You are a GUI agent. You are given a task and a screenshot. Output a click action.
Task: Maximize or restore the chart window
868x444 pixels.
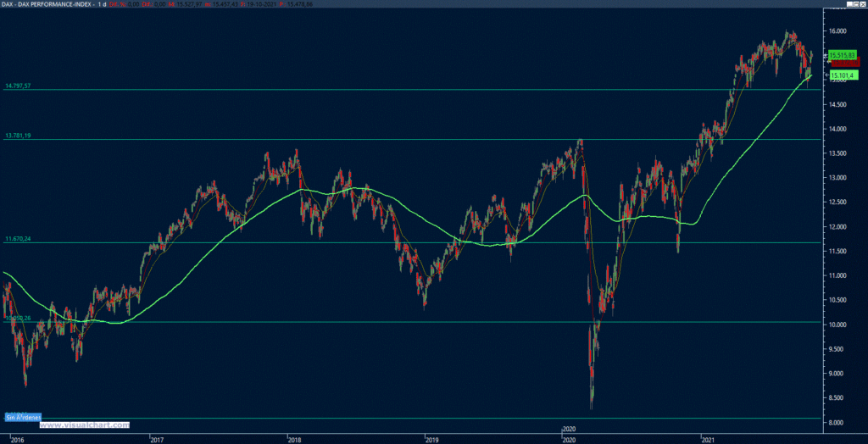click(x=856, y=4)
